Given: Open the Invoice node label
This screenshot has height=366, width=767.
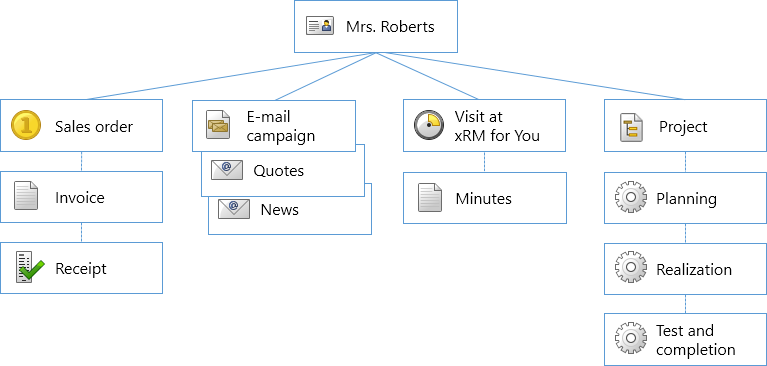Looking at the screenshot, I should [80, 198].
